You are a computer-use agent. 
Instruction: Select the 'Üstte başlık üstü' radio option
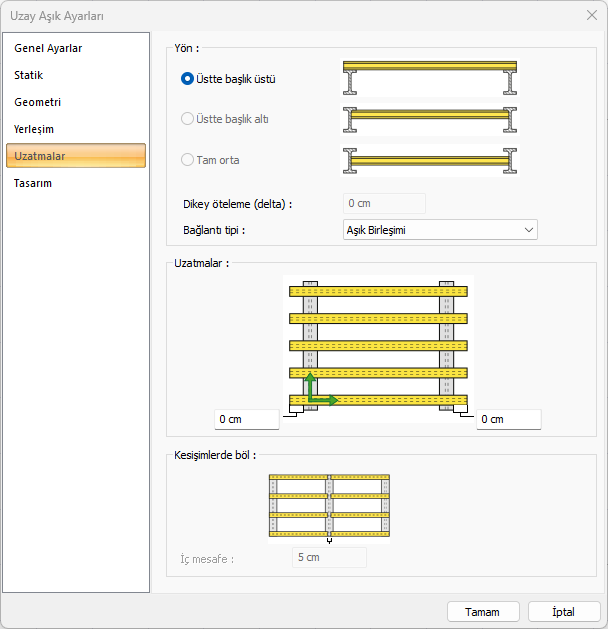(188, 79)
